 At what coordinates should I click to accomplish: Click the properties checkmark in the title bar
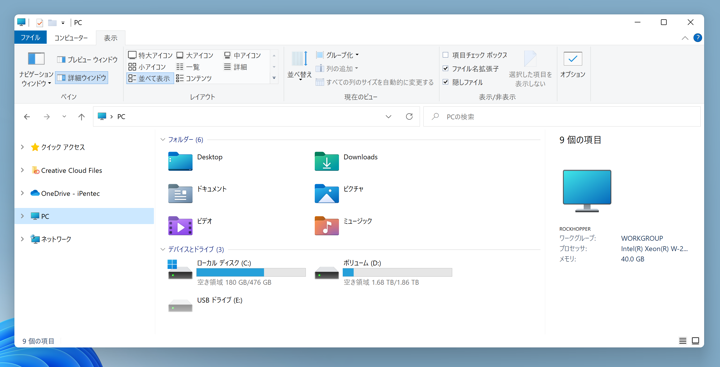(x=40, y=23)
